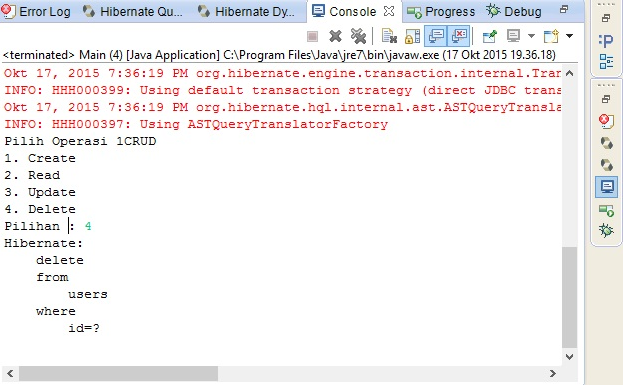Viewport: 623px width, 385px height.
Task: Click the '2. Read' output line
Action: [32, 175]
